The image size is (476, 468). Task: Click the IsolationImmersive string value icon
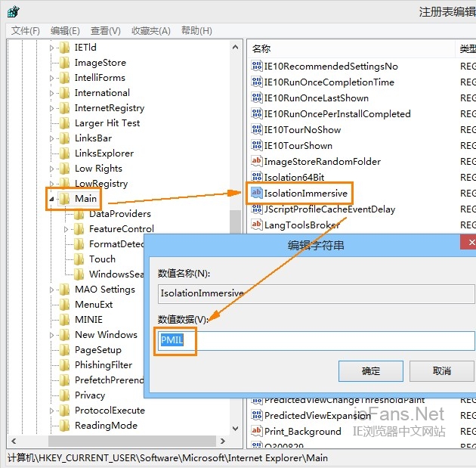[256, 194]
